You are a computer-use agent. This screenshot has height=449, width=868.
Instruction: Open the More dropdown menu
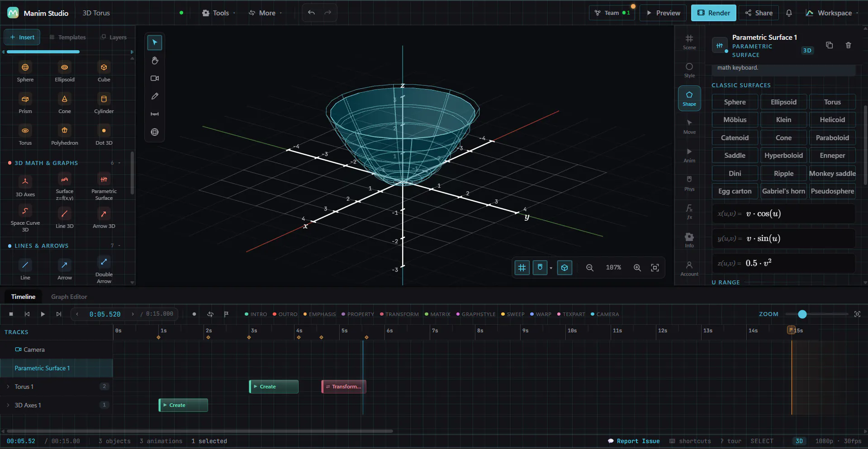point(266,13)
